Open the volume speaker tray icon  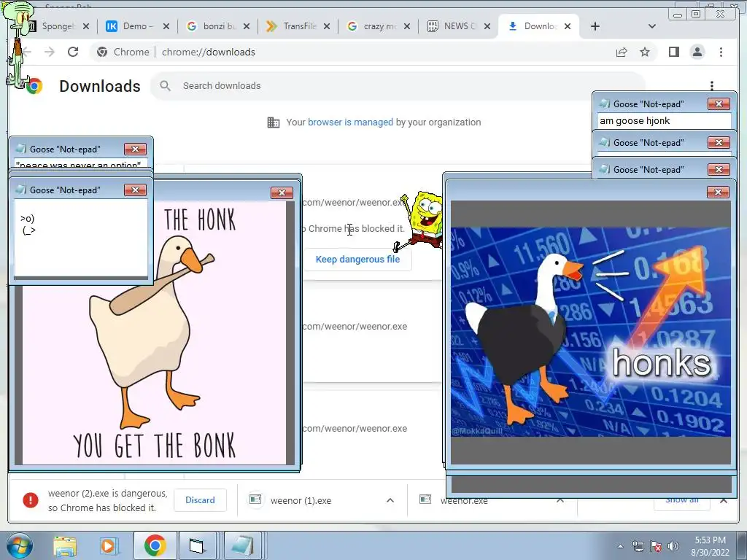(x=673, y=546)
